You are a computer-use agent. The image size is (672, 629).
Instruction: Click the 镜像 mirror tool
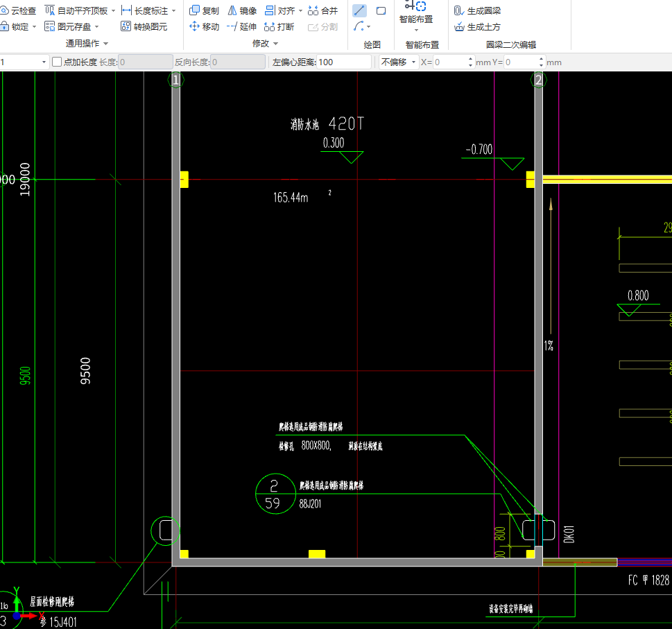(242, 10)
